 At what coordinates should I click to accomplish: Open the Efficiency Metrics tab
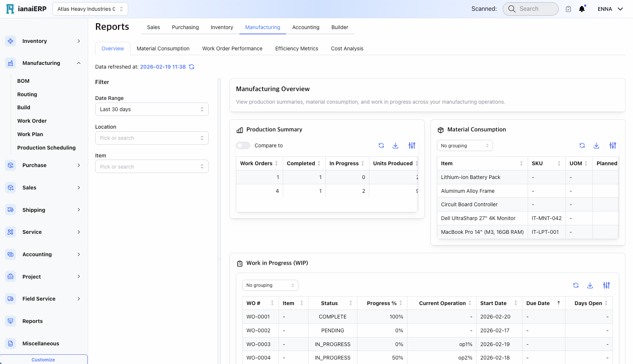click(x=297, y=48)
